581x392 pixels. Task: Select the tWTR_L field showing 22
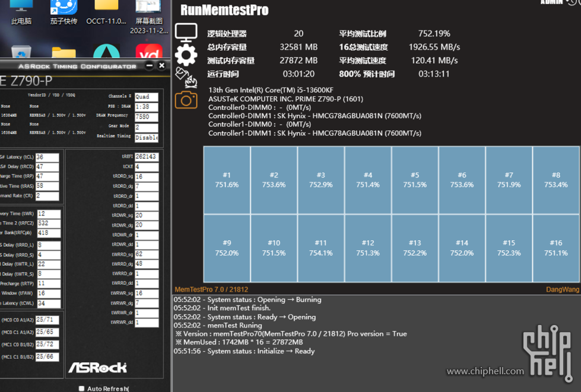coord(49,264)
